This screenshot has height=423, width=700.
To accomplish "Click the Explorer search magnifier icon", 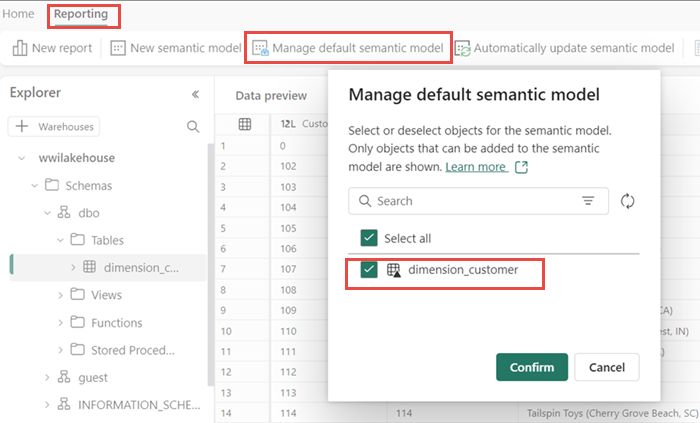I will [193, 127].
